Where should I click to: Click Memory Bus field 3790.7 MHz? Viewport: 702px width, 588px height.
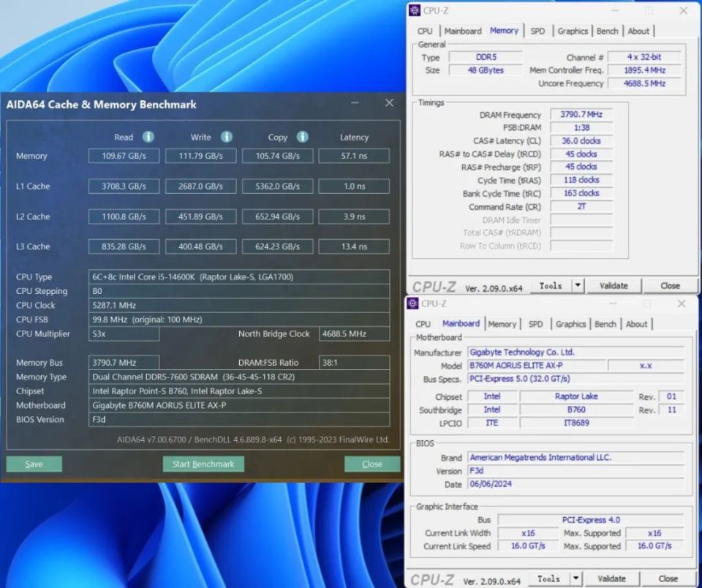tap(124, 362)
